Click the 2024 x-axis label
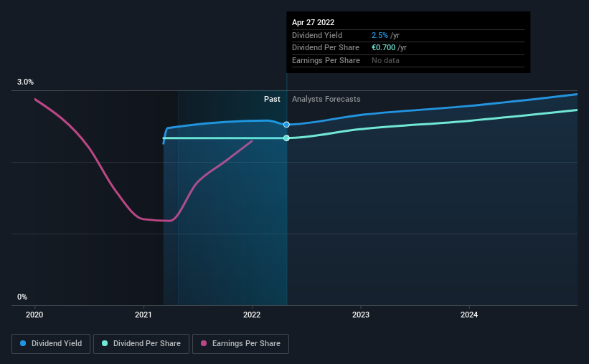Image resolution: width=589 pixels, height=364 pixels. click(x=469, y=315)
